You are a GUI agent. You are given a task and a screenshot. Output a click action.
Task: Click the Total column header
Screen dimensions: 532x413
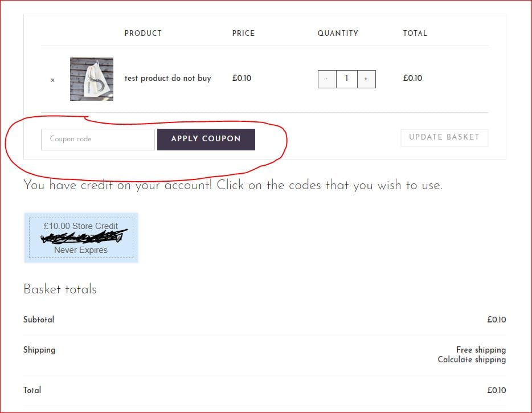(415, 33)
